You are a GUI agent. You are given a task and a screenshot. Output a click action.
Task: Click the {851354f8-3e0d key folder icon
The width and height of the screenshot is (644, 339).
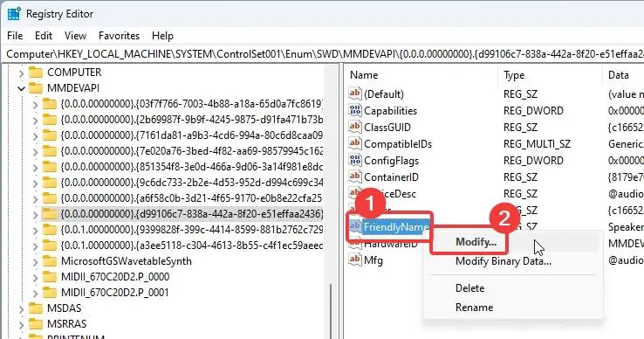click(50, 167)
